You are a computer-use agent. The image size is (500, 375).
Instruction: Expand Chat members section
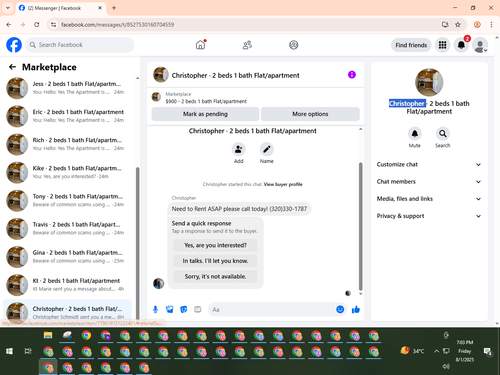429,182
